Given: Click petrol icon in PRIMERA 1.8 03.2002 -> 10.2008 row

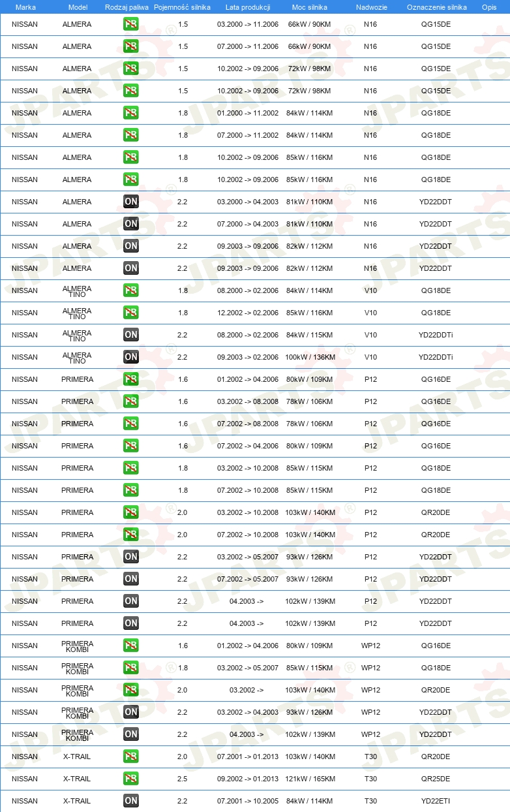Looking at the screenshot, I should click(x=131, y=468).
